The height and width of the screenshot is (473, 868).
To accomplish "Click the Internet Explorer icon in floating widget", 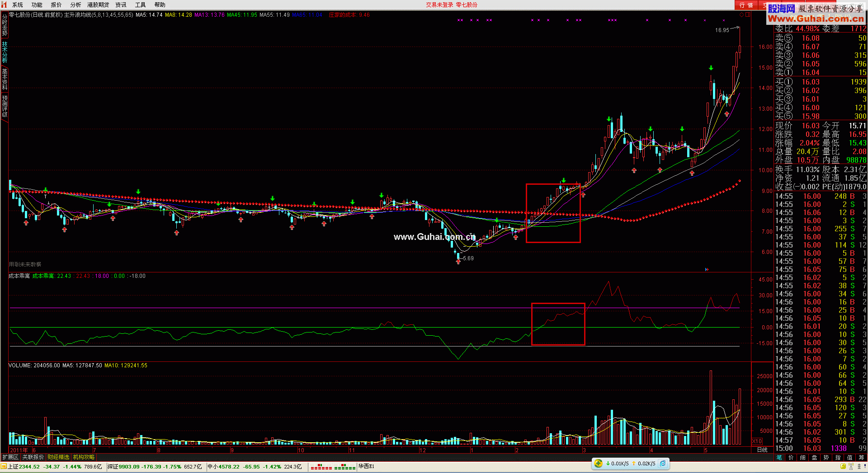I will pyautogui.click(x=663, y=463).
